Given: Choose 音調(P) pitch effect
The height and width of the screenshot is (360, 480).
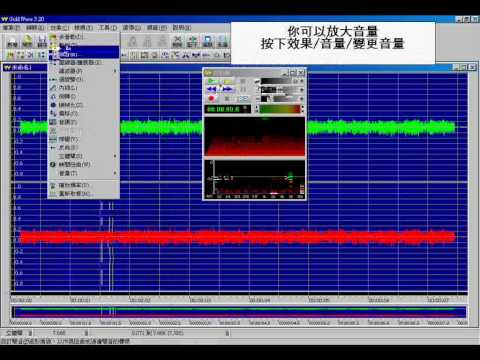Looking at the screenshot, I should coord(84,122).
